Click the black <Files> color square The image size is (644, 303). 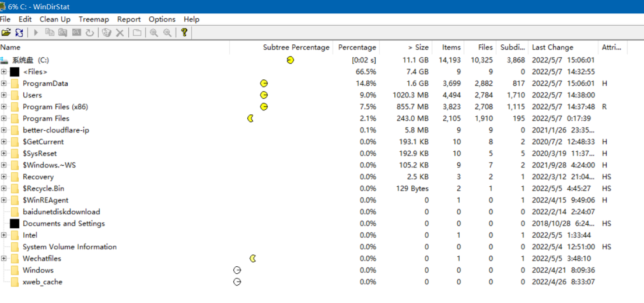(x=15, y=72)
